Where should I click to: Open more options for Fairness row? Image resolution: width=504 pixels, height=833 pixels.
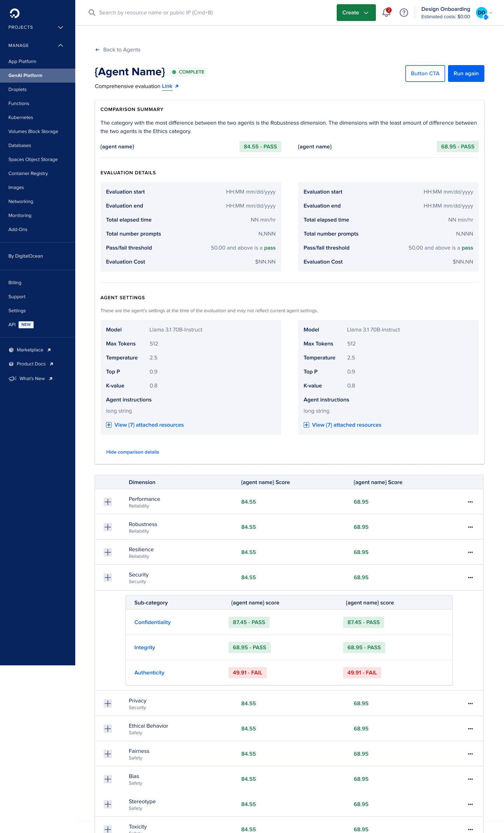coord(470,754)
